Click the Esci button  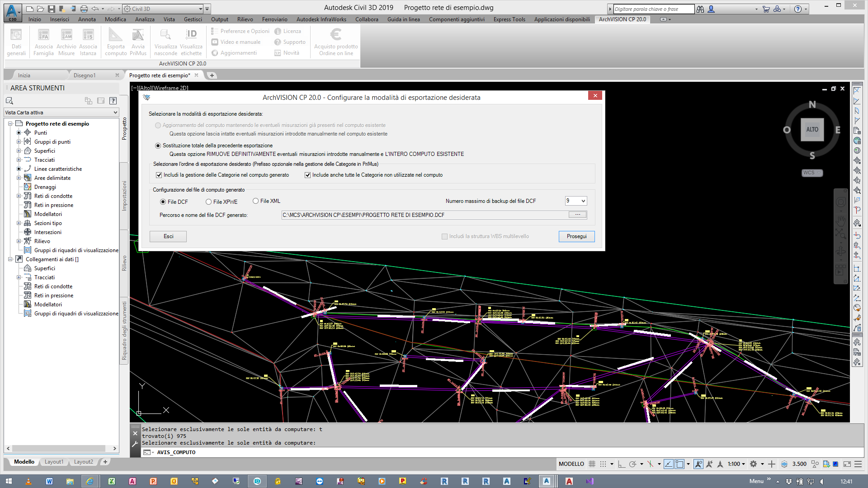(168, 236)
